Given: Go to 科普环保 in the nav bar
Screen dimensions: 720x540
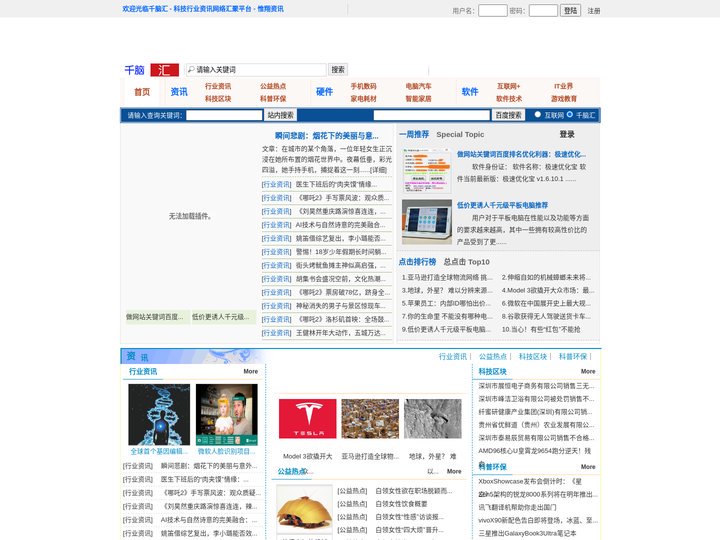Looking at the screenshot, I should pyautogui.click(x=273, y=99).
